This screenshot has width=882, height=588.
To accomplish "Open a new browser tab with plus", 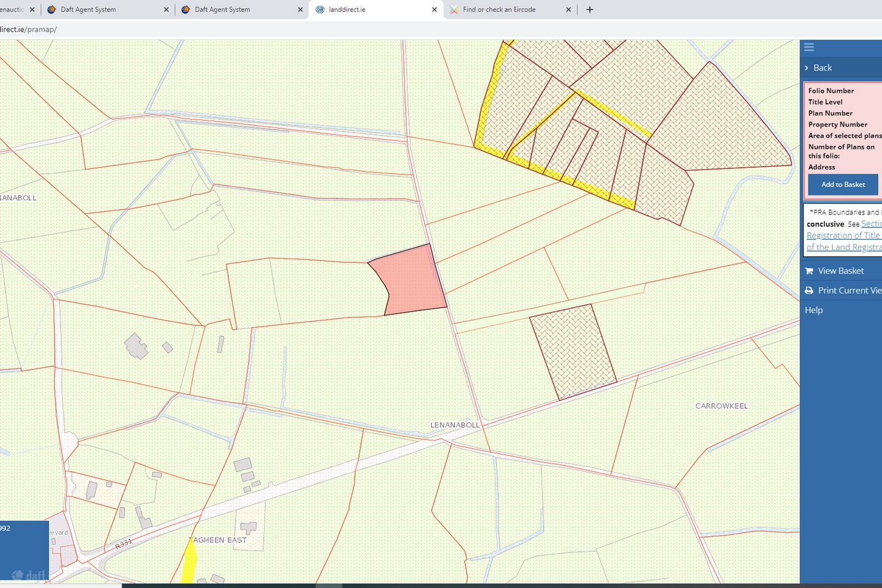I will click(590, 10).
